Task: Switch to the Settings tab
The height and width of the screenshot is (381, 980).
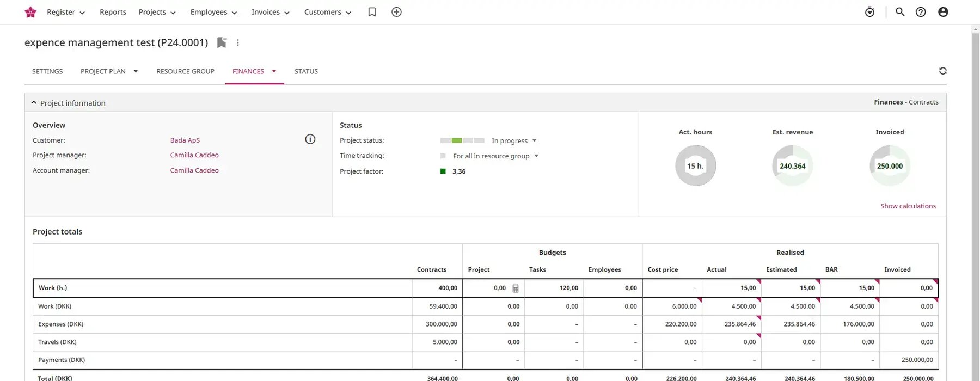Action: coord(47,71)
